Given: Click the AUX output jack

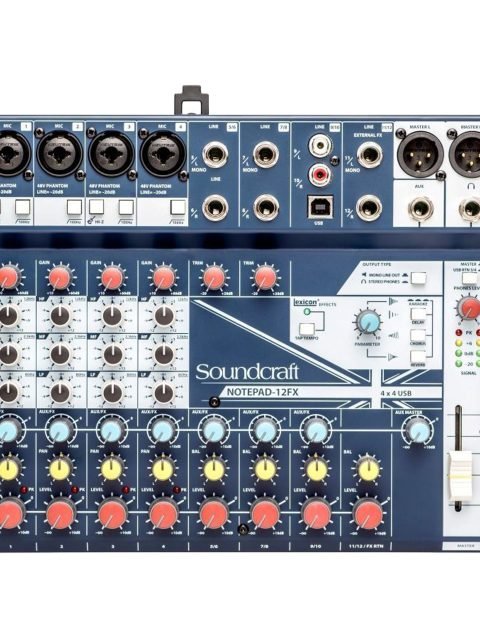Looking at the screenshot, I should pos(420,209).
